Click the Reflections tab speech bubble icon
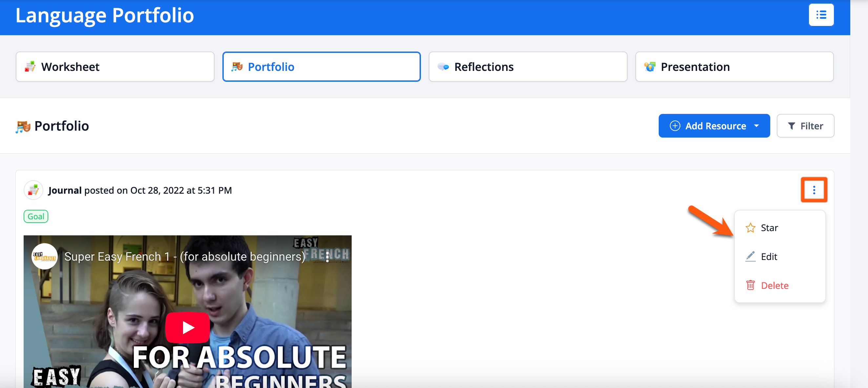The height and width of the screenshot is (388, 868). click(x=443, y=67)
